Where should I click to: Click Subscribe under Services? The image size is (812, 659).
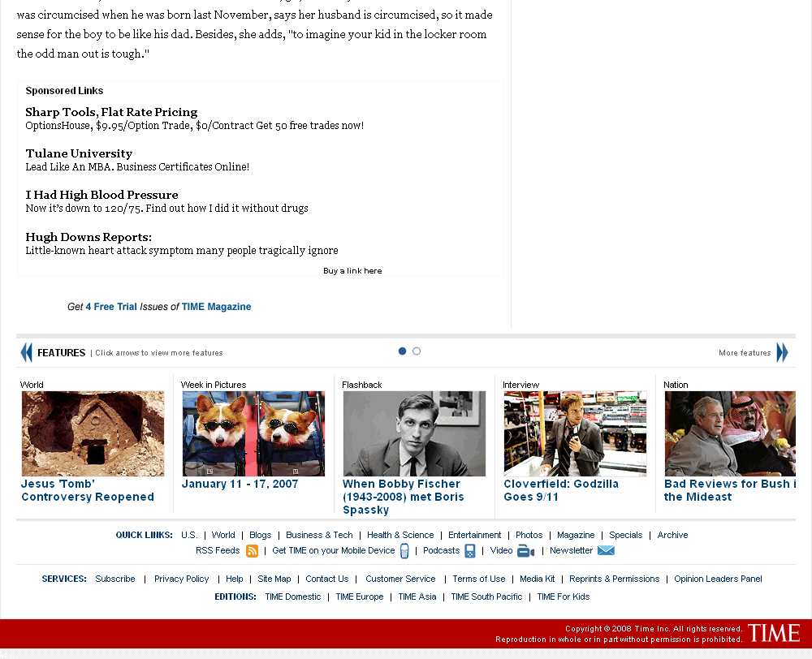115,579
